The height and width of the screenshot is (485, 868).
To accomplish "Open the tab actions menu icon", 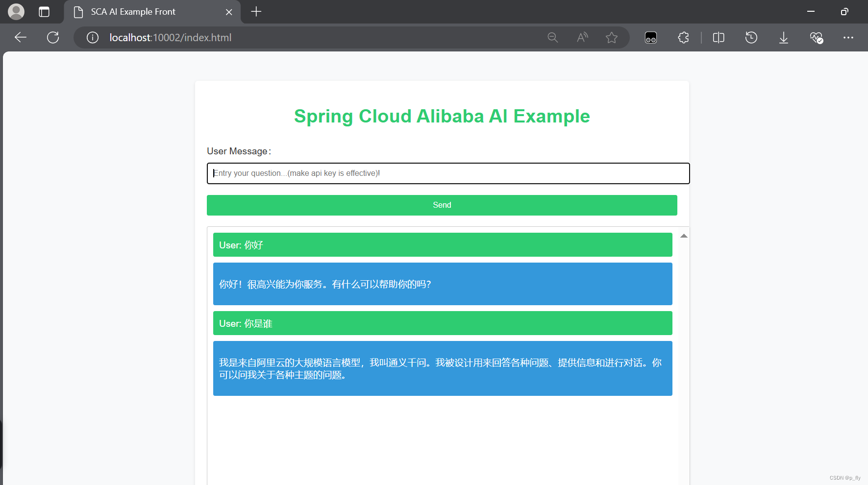I will pos(44,12).
